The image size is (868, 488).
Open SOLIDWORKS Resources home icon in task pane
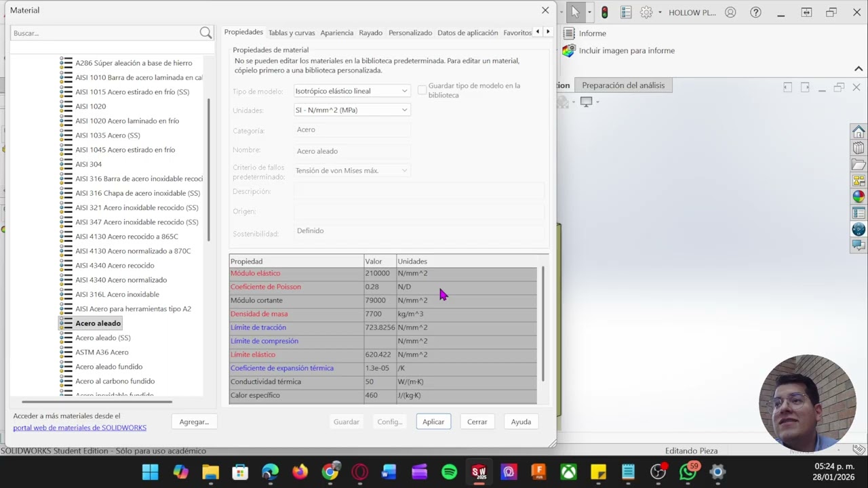(859, 131)
